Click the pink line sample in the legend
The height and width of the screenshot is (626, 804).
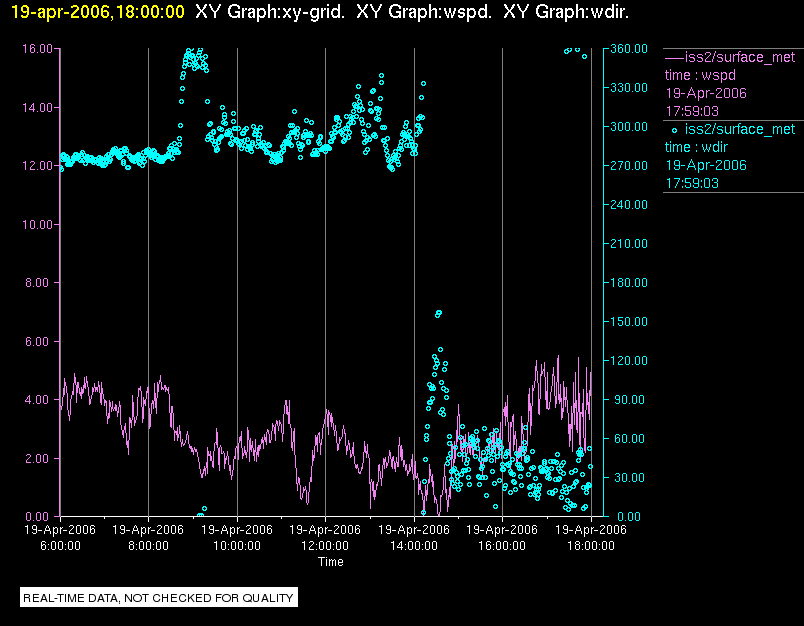(674, 57)
